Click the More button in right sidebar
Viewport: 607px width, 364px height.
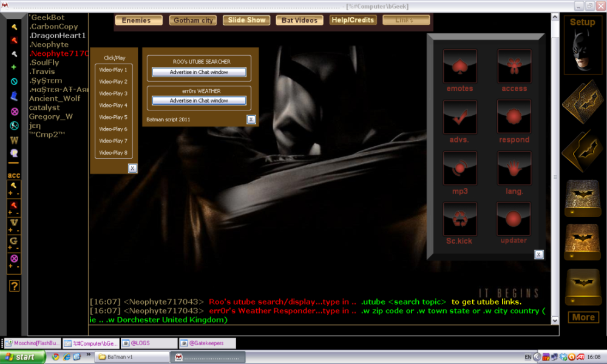[x=583, y=317]
